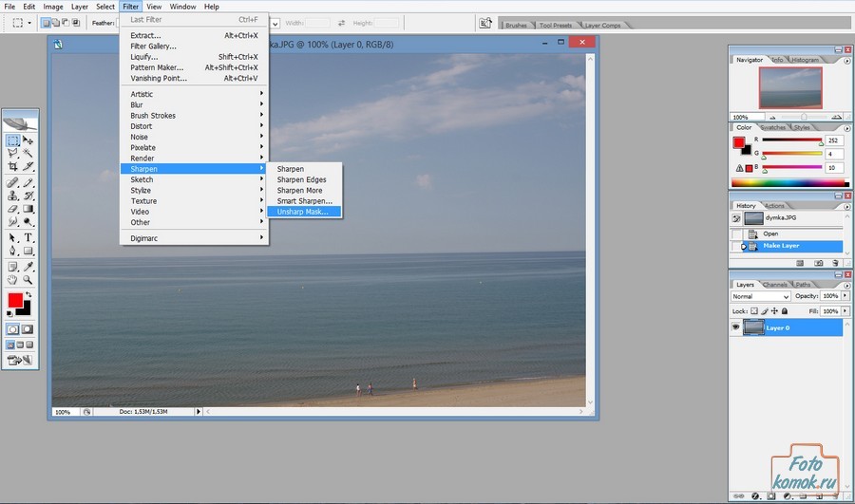Switch to the Channels tab

pyautogui.click(x=775, y=285)
